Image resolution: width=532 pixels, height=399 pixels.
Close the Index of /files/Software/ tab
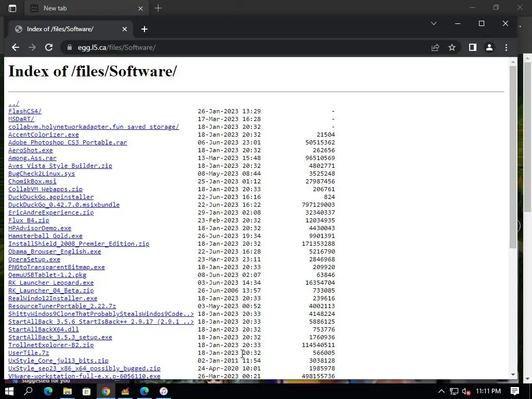(x=125, y=29)
